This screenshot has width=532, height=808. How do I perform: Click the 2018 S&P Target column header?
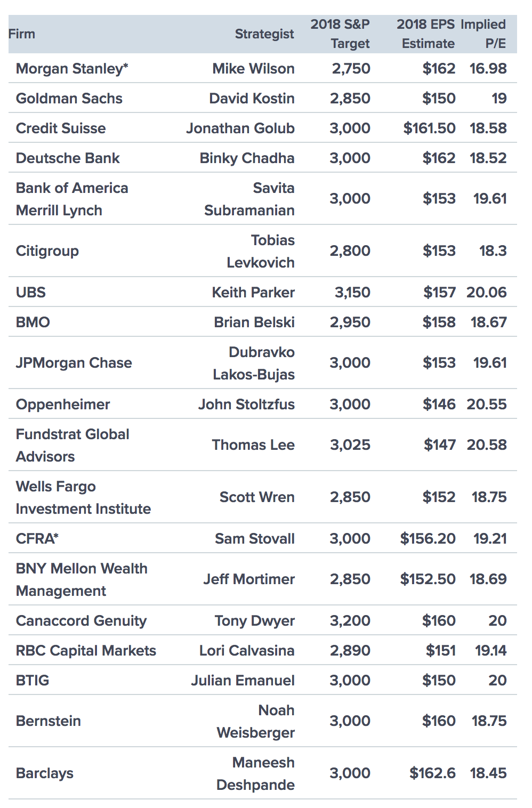click(x=341, y=34)
